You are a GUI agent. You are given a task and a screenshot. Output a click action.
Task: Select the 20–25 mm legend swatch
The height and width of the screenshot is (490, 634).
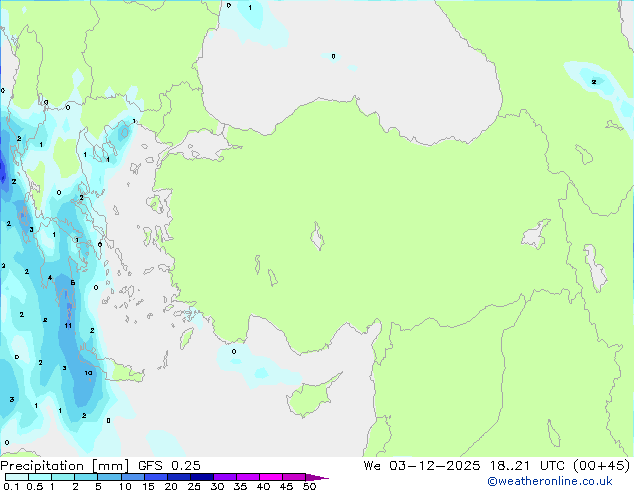click(x=179, y=477)
